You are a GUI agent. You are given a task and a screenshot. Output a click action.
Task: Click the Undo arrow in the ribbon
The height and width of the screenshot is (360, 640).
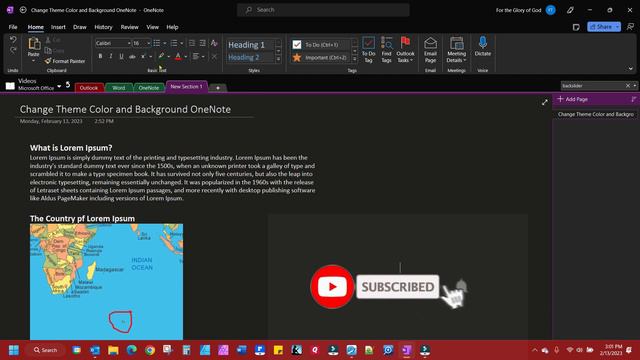coord(13,40)
